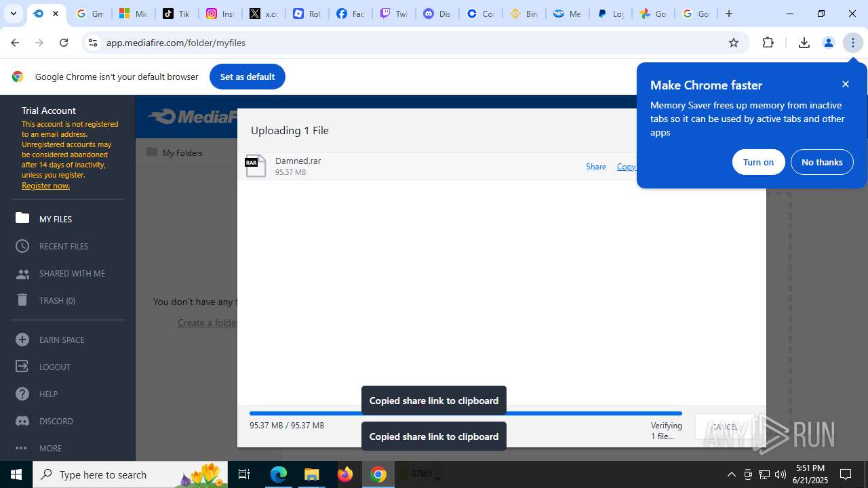The image size is (868, 488).
Task: Bookmark this page with star icon
Action: (x=734, y=43)
